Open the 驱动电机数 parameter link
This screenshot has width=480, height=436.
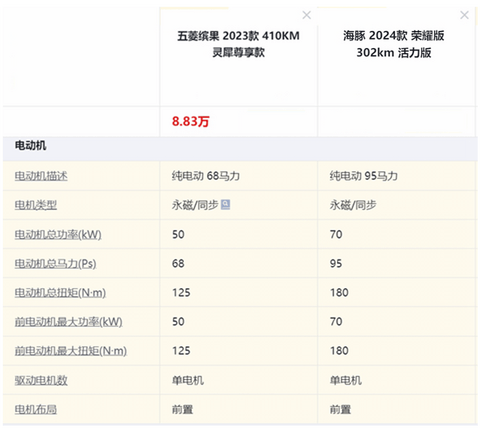click(x=41, y=380)
